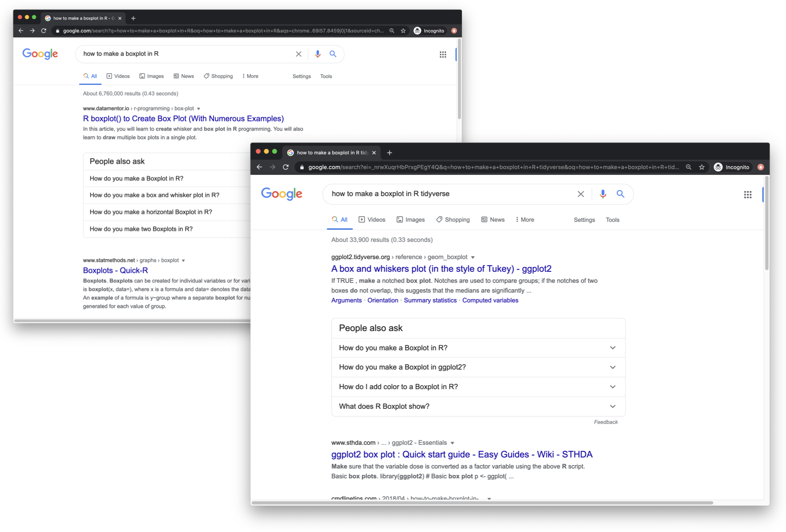The height and width of the screenshot is (532, 786).
Task: Click the voice search microphone icon
Action: click(603, 194)
